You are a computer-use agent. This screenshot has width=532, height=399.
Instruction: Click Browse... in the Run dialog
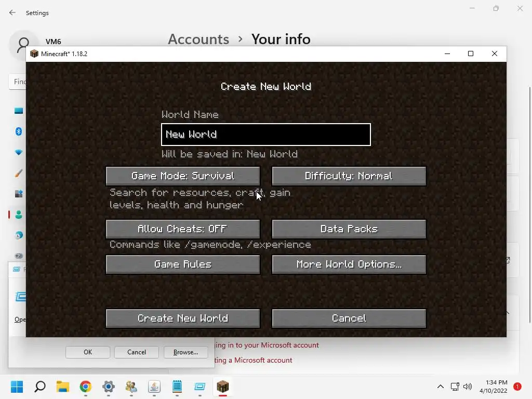185,352
